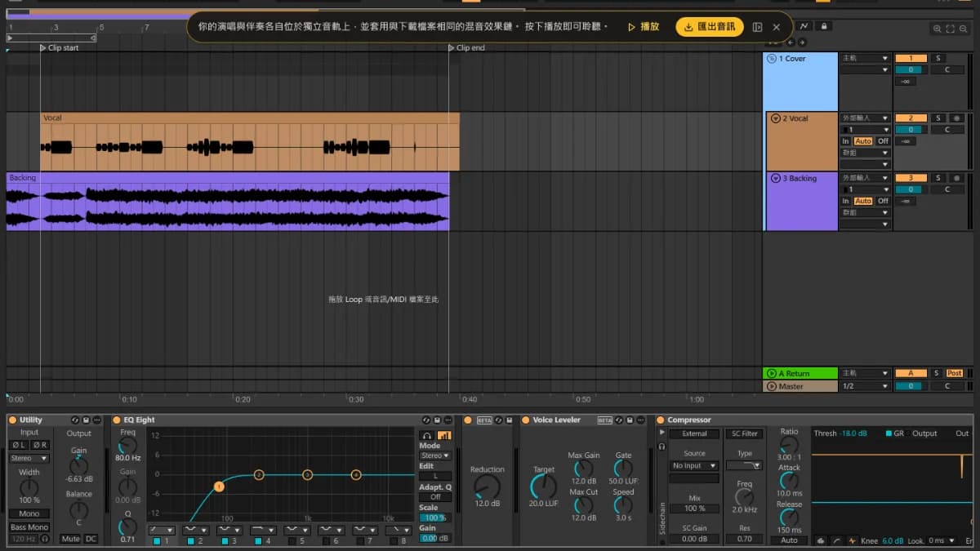Enable EQ band 5 checkbox
The height and width of the screenshot is (551, 980).
click(x=292, y=540)
